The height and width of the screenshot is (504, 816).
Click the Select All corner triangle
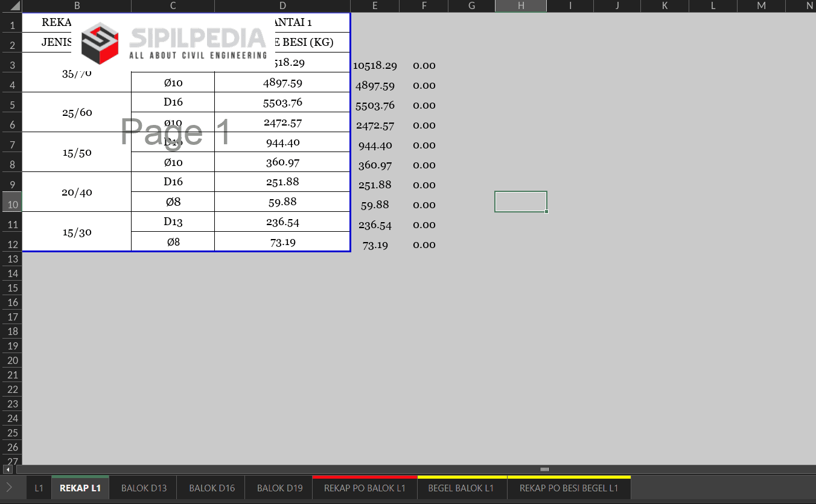point(11,6)
